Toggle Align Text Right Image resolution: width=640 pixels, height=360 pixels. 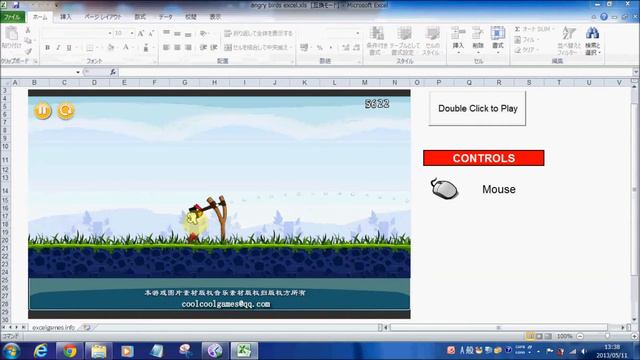[188, 48]
